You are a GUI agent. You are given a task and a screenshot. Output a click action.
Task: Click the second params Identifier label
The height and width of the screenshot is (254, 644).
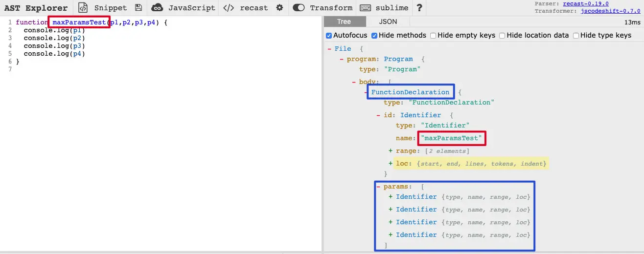416,209
